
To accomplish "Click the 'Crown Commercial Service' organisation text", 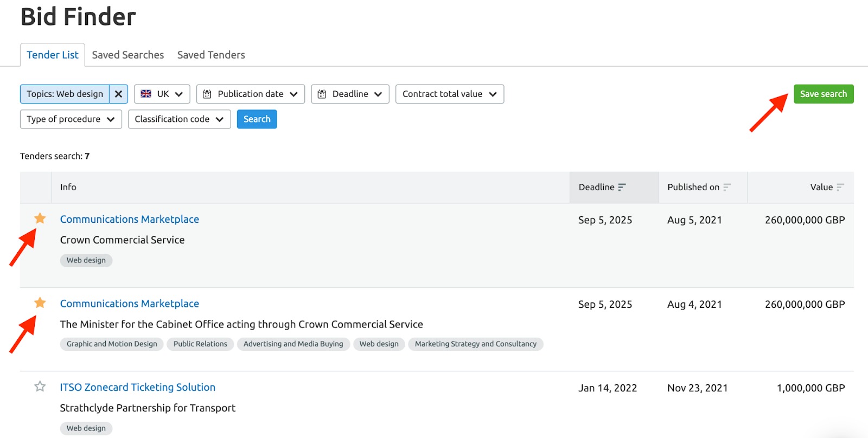I will click(122, 240).
